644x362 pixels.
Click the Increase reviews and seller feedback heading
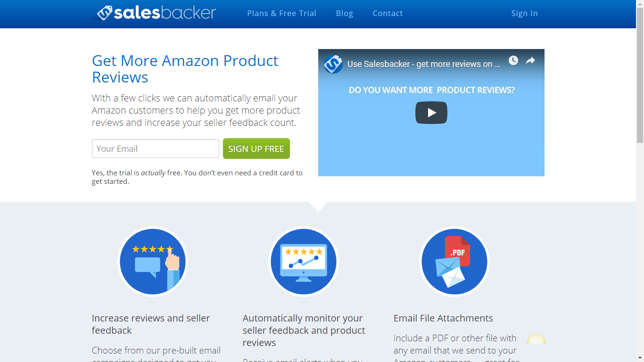tap(151, 324)
